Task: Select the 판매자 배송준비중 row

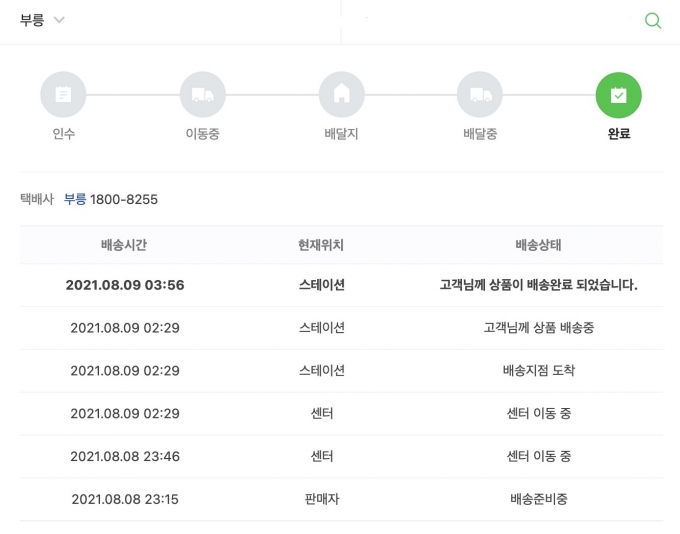Action: pyautogui.click(x=341, y=499)
